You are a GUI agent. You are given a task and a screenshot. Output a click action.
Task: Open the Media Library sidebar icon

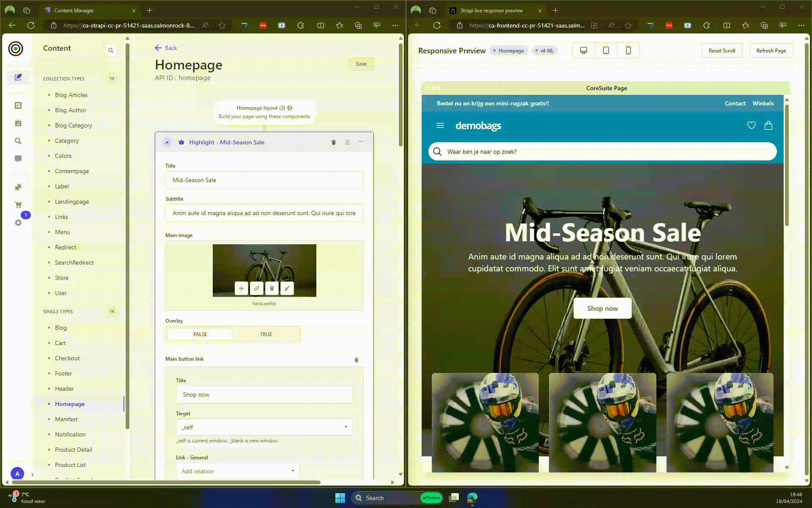pyautogui.click(x=18, y=123)
